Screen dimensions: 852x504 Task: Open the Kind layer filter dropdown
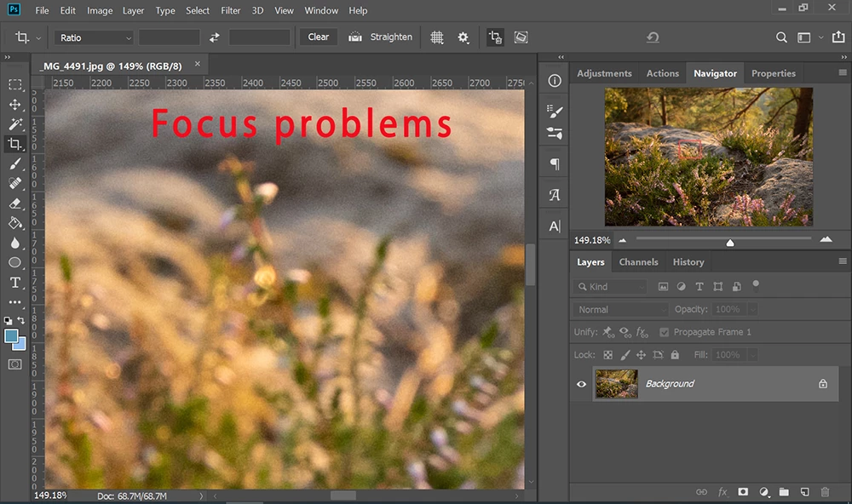(610, 287)
